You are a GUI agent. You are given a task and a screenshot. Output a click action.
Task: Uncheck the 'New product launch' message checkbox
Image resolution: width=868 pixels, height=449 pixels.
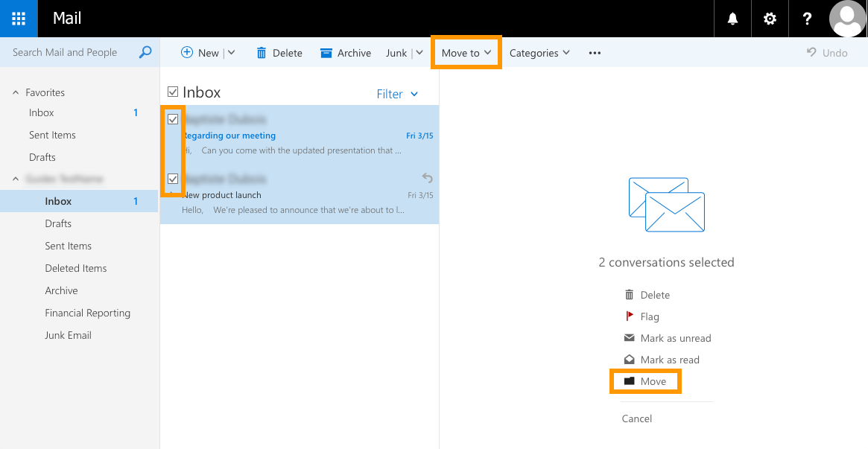173,179
